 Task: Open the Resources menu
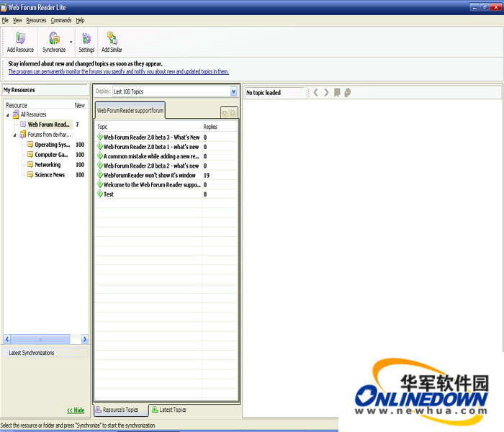pyautogui.click(x=36, y=20)
